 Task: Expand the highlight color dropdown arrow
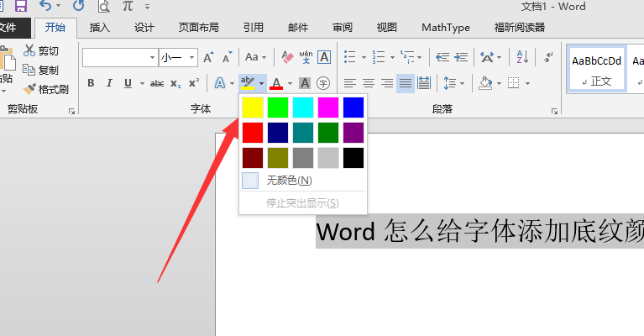coord(261,84)
